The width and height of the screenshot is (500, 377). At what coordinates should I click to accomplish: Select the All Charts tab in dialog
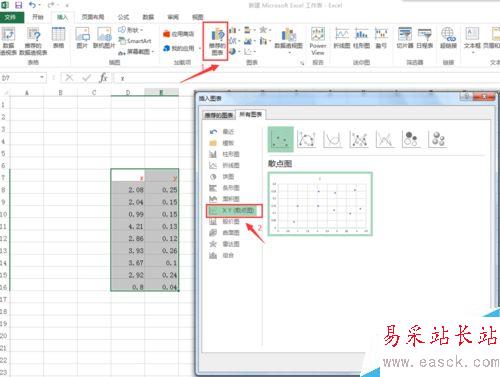251,114
